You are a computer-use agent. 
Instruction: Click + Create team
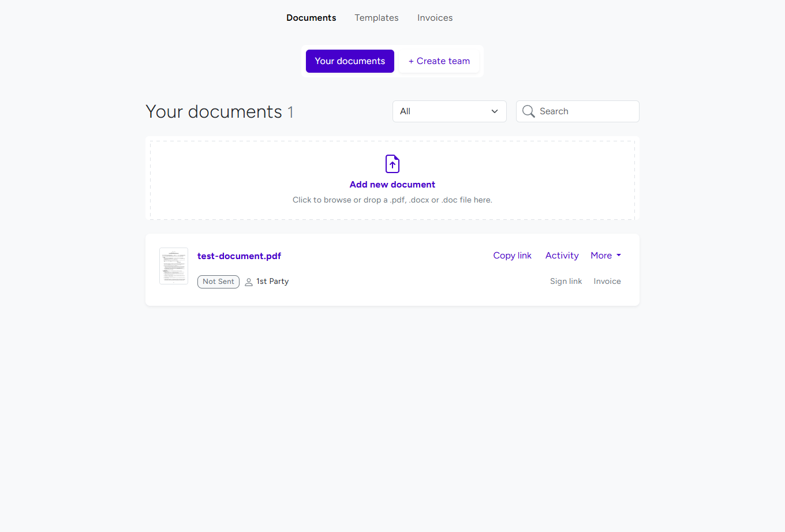pos(439,61)
